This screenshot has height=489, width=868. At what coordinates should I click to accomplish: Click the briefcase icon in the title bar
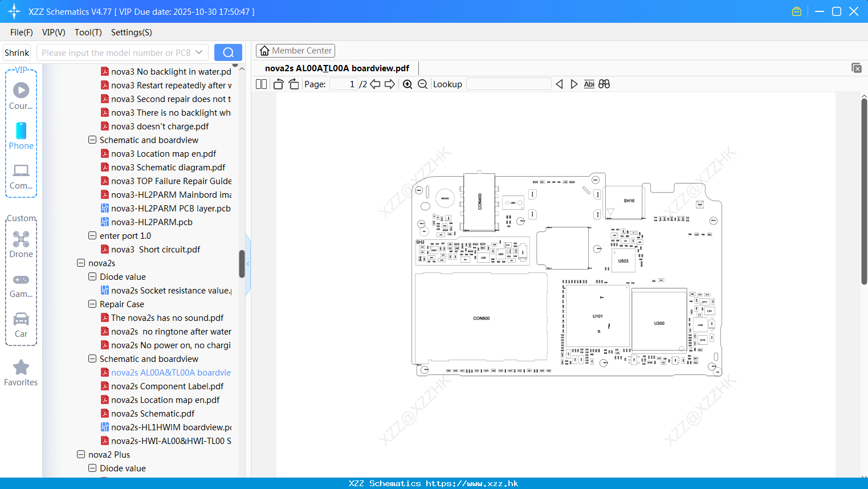click(x=797, y=11)
